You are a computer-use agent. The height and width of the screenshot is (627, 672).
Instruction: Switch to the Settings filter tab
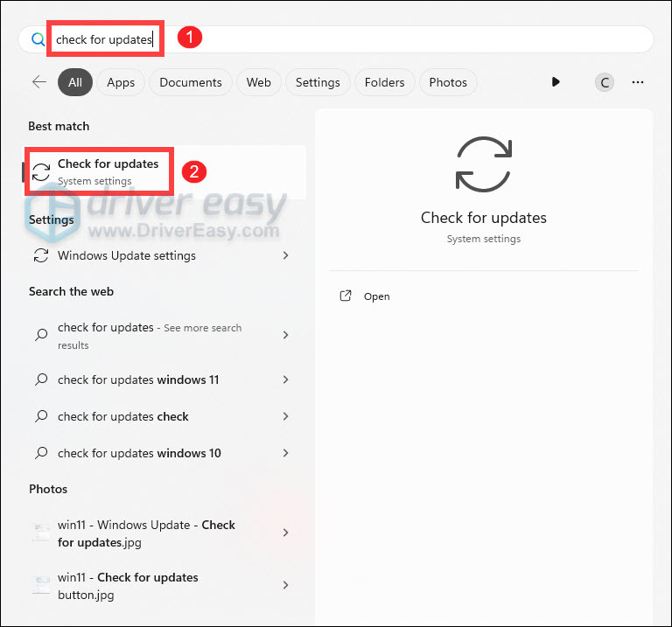(318, 82)
